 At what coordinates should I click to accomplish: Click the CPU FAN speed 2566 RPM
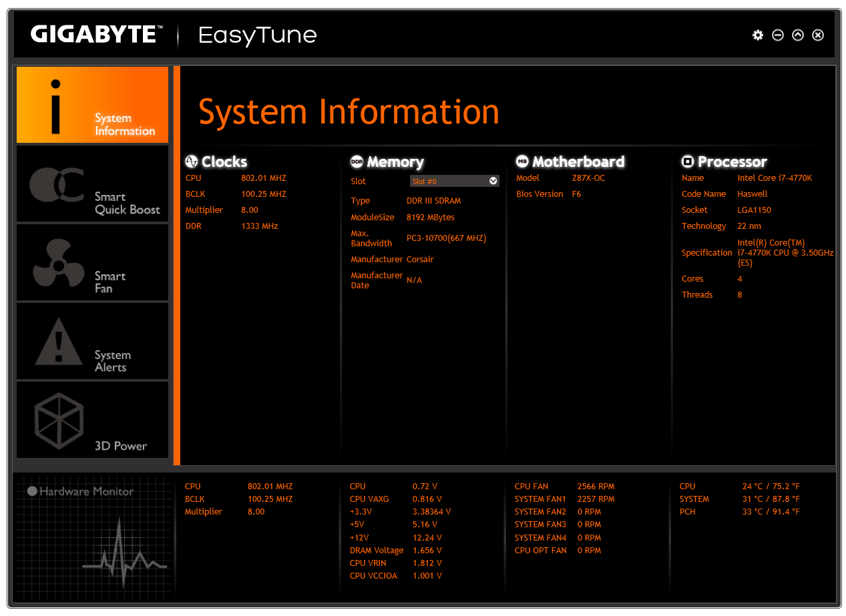pyautogui.click(x=596, y=487)
